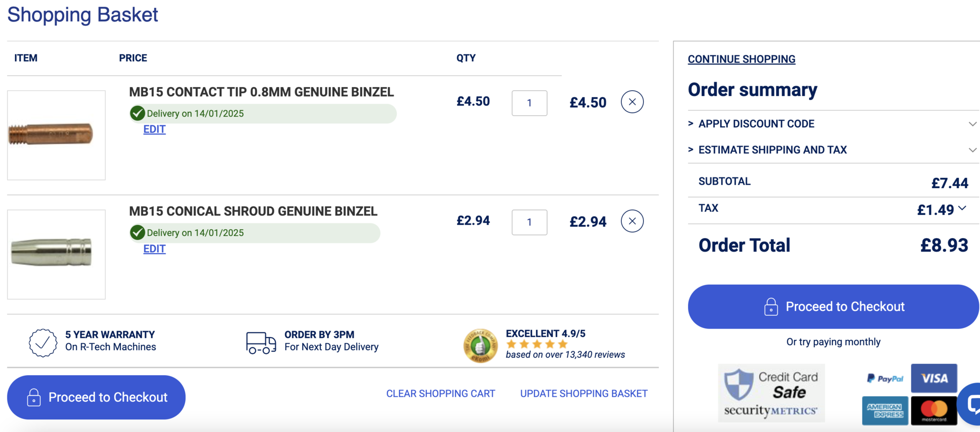Click the Credit Card Safe security badge
The width and height of the screenshot is (980, 432).
pos(771,393)
